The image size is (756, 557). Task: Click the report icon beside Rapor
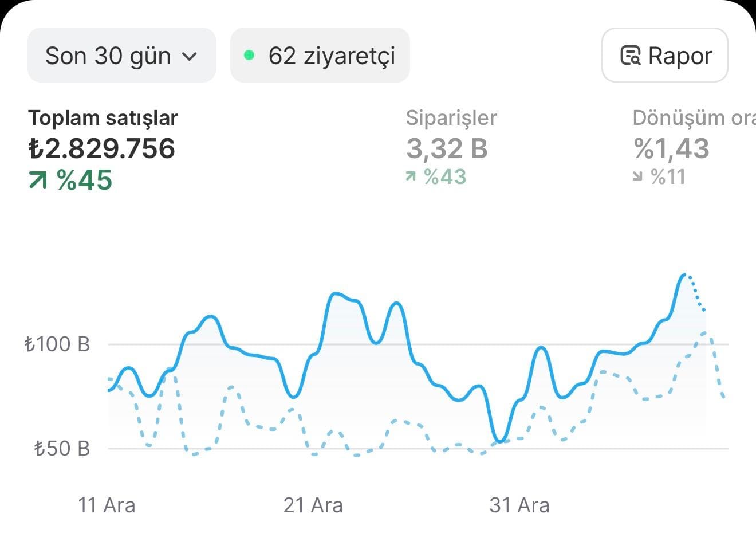click(x=631, y=56)
